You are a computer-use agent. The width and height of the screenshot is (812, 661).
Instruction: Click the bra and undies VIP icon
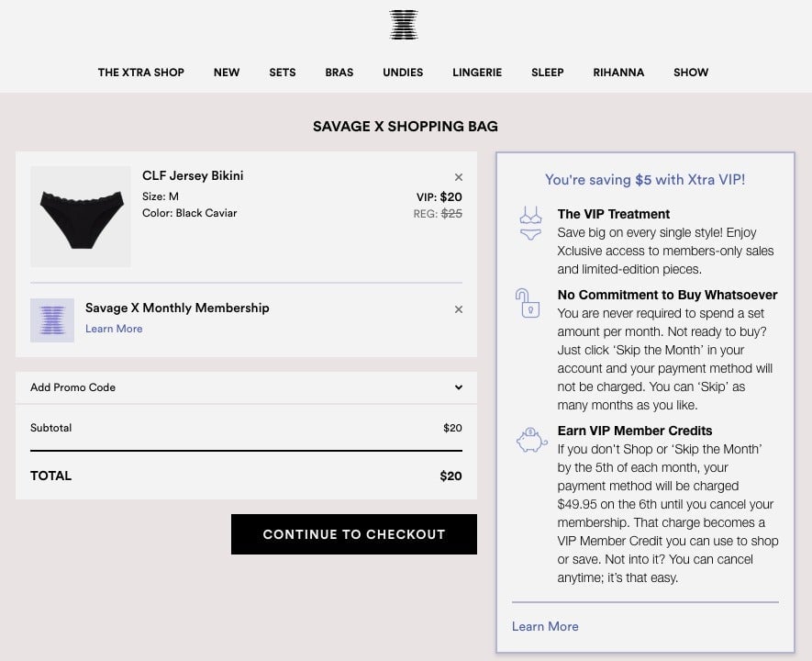tap(530, 223)
